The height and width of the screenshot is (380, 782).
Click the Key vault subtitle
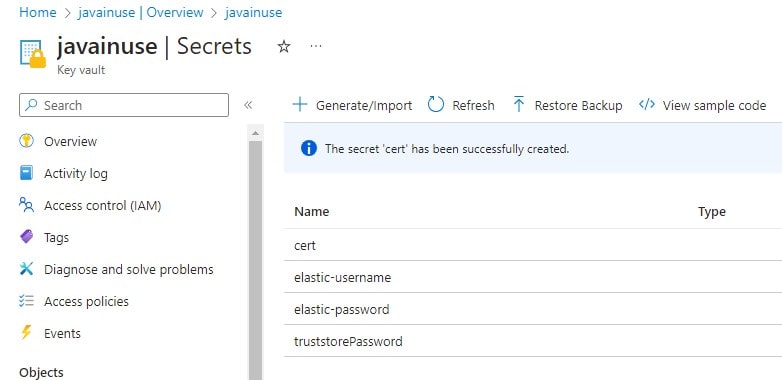pyautogui.click(x=81, y=70)
